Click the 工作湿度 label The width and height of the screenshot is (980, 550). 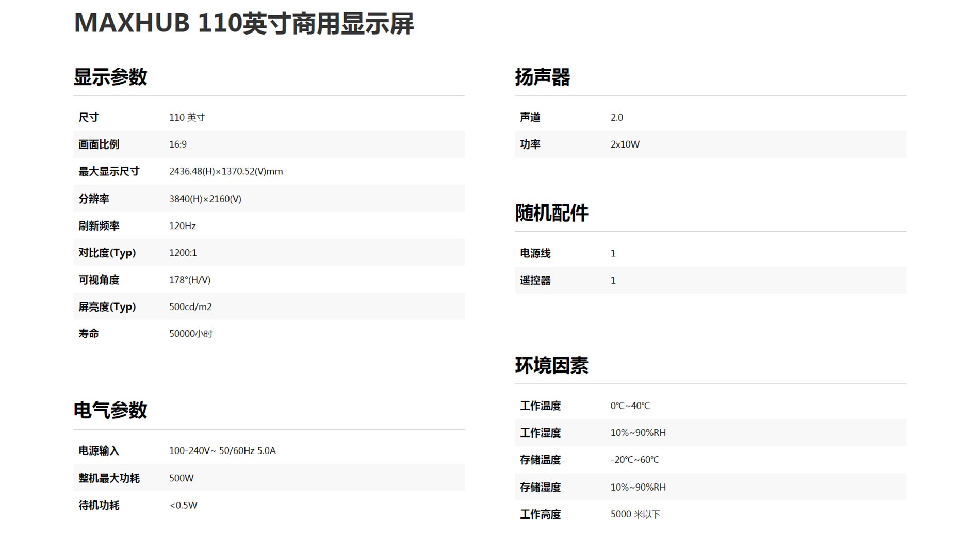pos(541,433)
